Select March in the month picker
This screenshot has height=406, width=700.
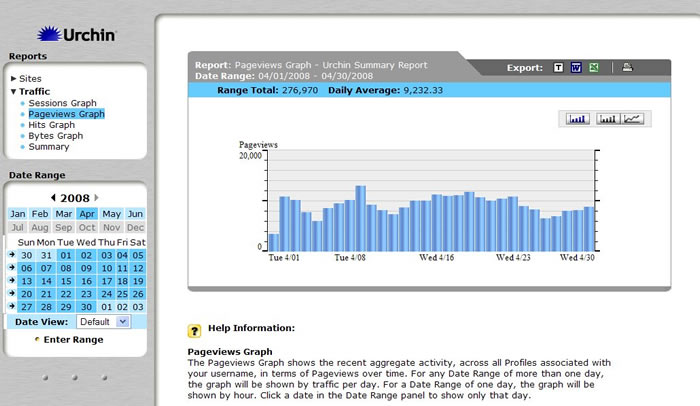tap(63, 214)
